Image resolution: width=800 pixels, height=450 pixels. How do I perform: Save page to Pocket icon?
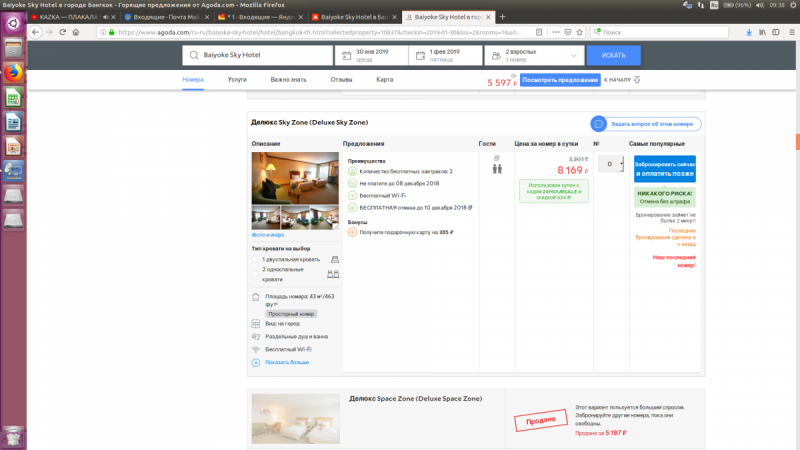[x=568, y=32]
